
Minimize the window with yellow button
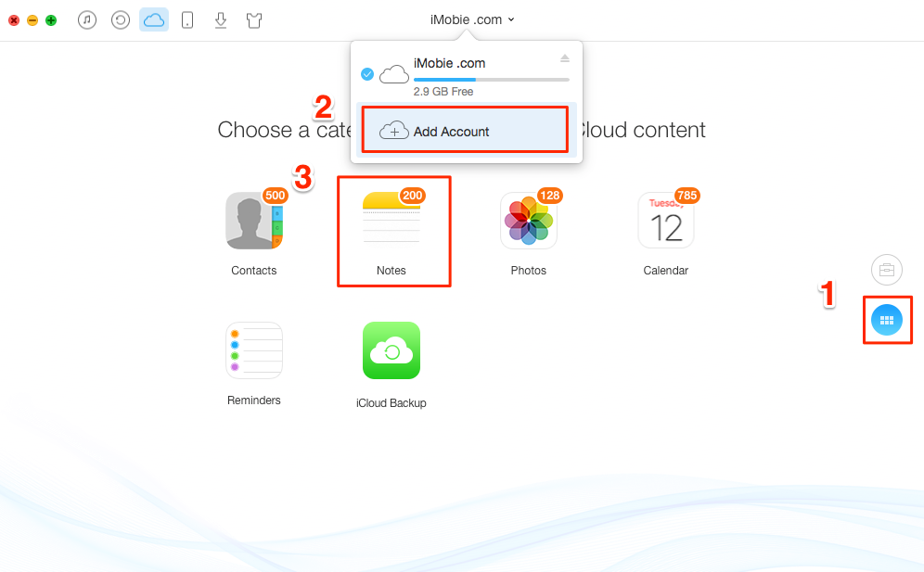[x=32, y=20]
